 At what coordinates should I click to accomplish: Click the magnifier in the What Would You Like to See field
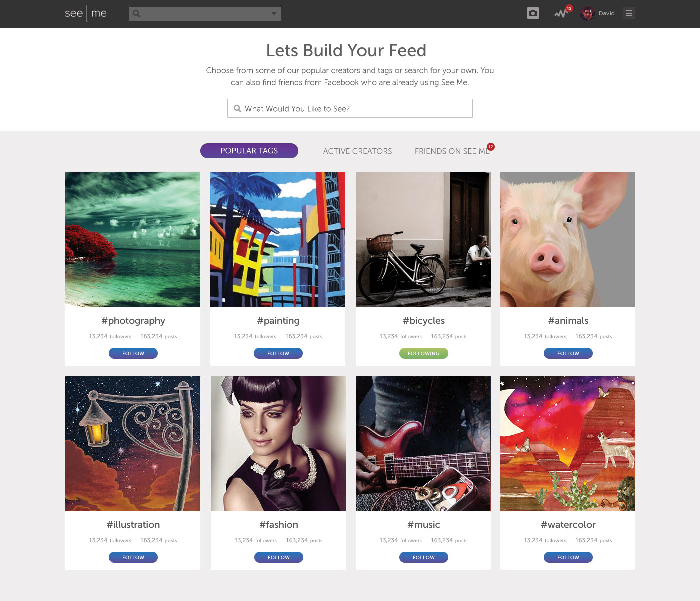click(x=238, y=108)
